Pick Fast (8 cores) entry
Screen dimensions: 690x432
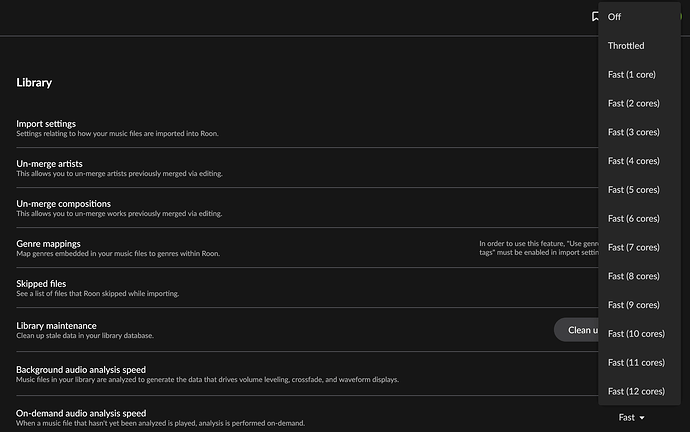(x=634, y=276)
